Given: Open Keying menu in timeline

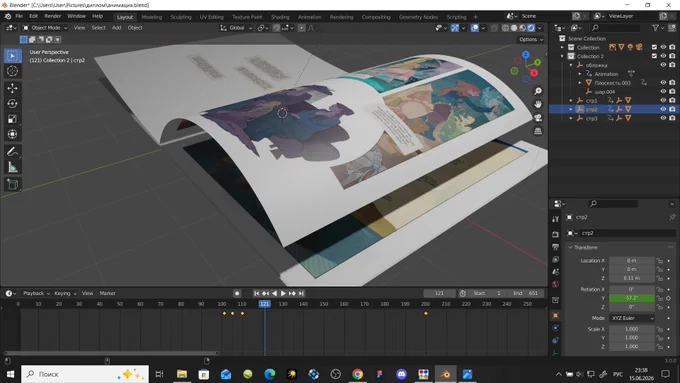Looking at the screenshot, I should 65,294.
